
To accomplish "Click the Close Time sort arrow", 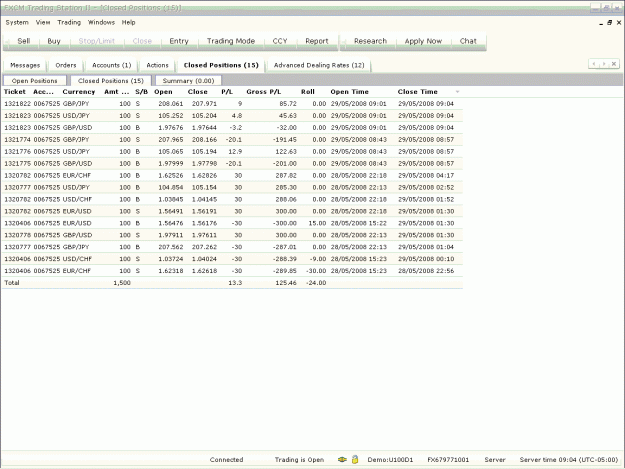I will (x=458, y=92).
